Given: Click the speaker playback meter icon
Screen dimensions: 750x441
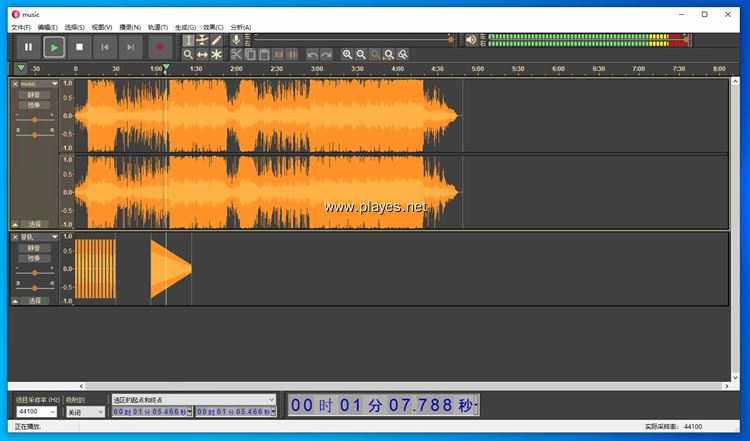Looking at the screenshot, I should tap(471, 40).
